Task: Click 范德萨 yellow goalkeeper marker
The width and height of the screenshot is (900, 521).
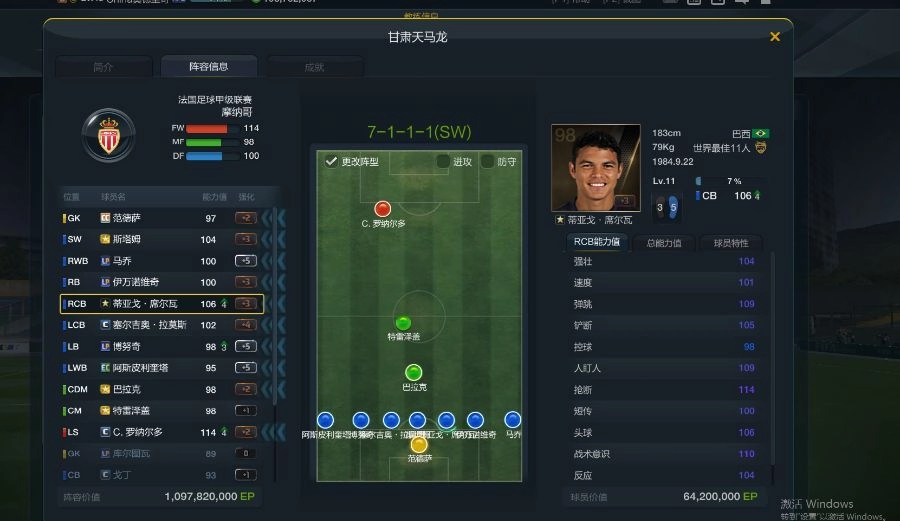Action: (419, 445)
